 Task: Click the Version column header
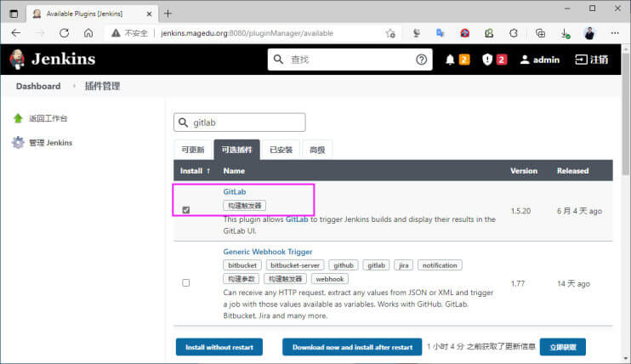tap(524, 171)
